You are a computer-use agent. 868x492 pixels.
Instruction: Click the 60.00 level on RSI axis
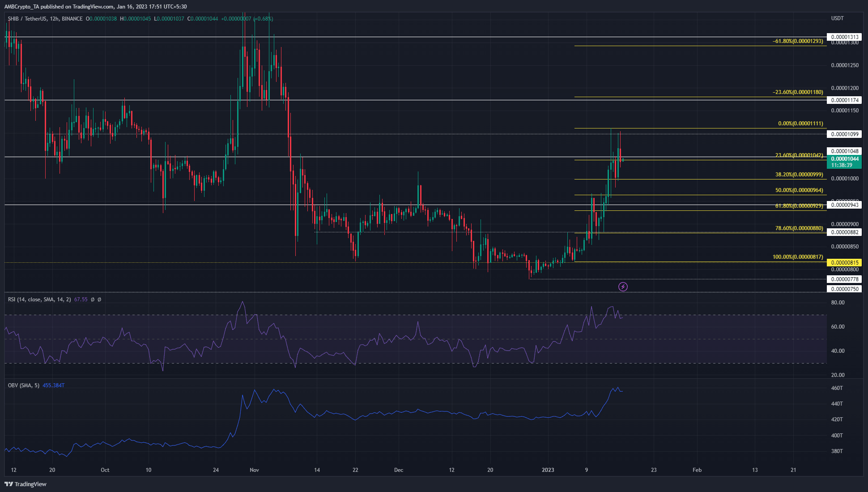coord(838,327)
